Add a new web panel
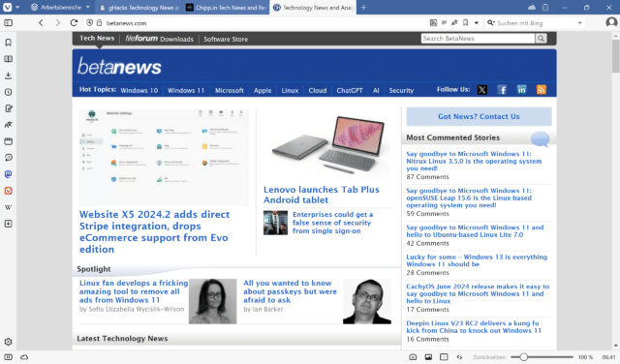Screen dimensions: 620x364 [8, 224]
